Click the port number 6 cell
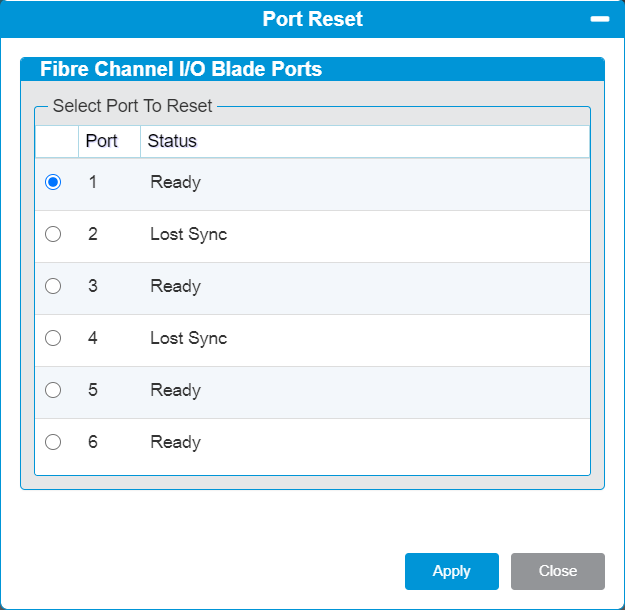The height and width of the screenshot is (610, 625). tap(93, 442)
